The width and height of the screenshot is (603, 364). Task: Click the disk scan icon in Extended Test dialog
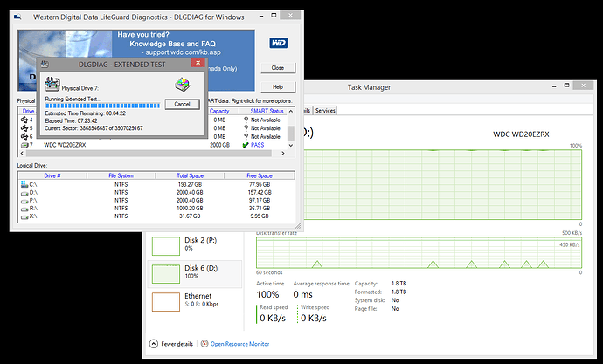pyautogui.click(x=183, y=85)
